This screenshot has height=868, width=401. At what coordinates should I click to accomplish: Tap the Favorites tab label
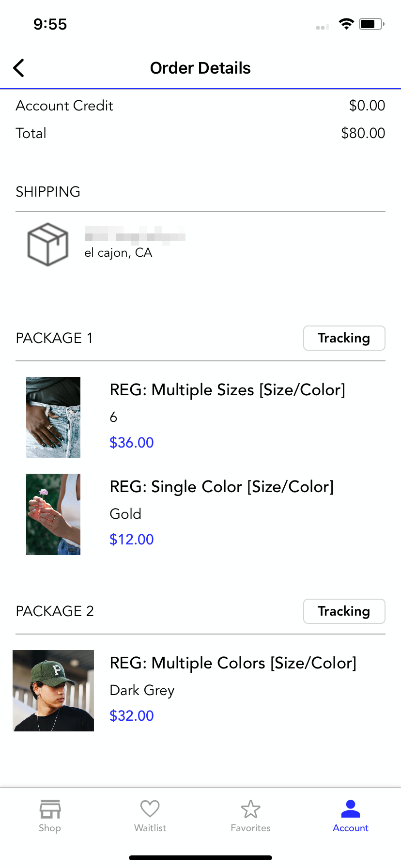(250, 828)
